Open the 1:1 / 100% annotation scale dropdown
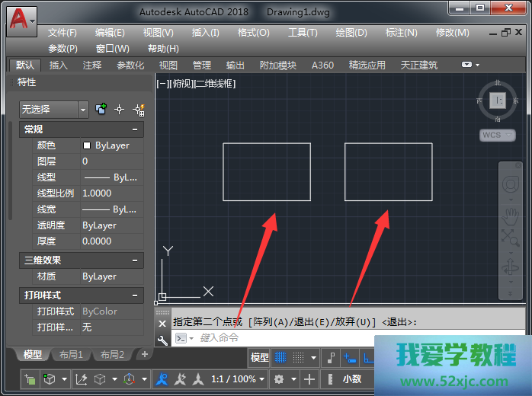 [237, 378]
